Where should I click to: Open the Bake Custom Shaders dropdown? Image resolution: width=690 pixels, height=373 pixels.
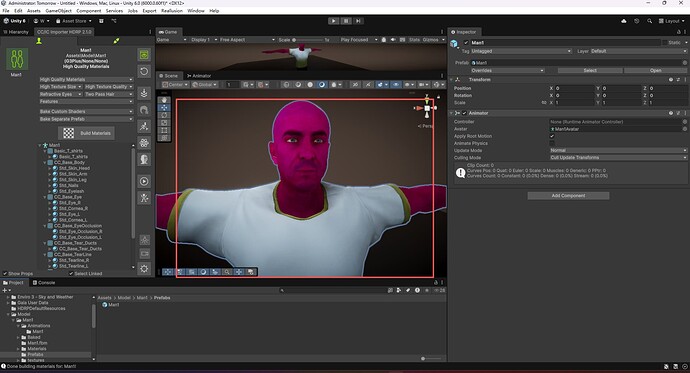(86, 112)
